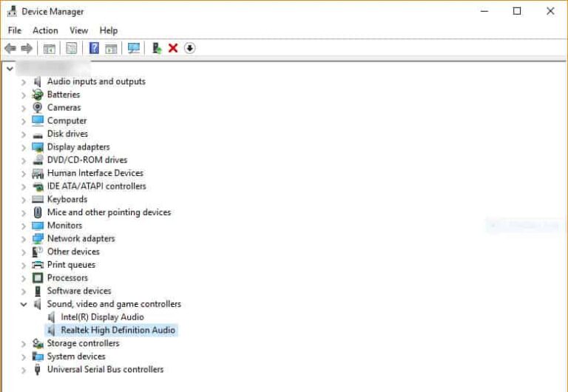Select Mice and other pointing devices label
Screen dimensions: 568x392
tap(109, 212)
